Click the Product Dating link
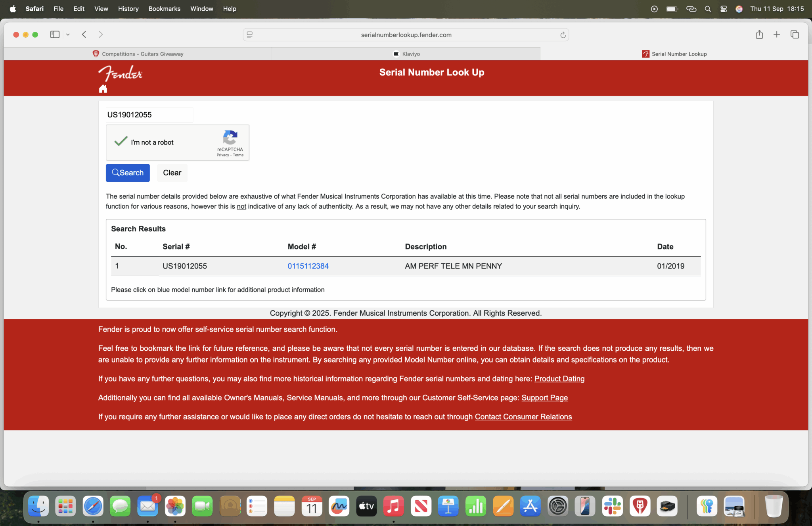This screenshot has height=526, width=812. pyautogui.click(x=559, y=379)
